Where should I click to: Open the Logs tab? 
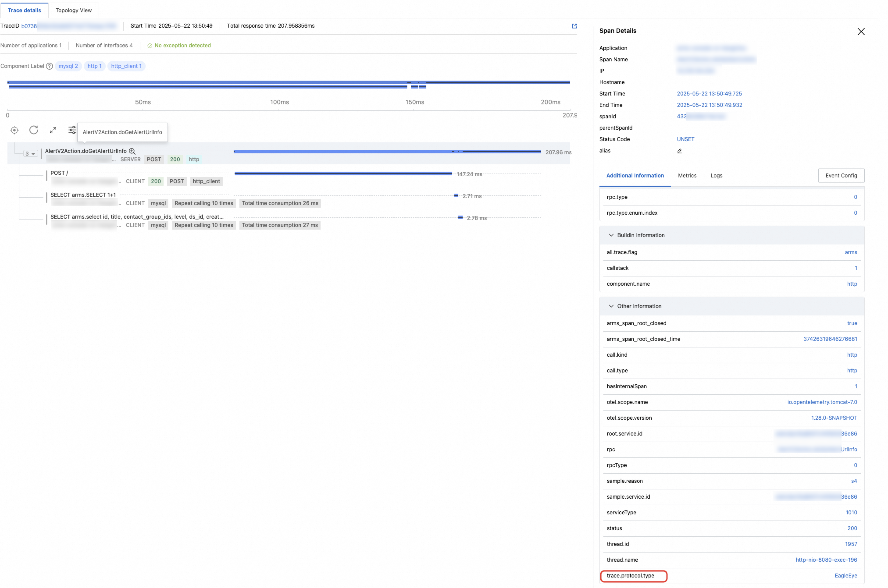click(x=716, y=175)
